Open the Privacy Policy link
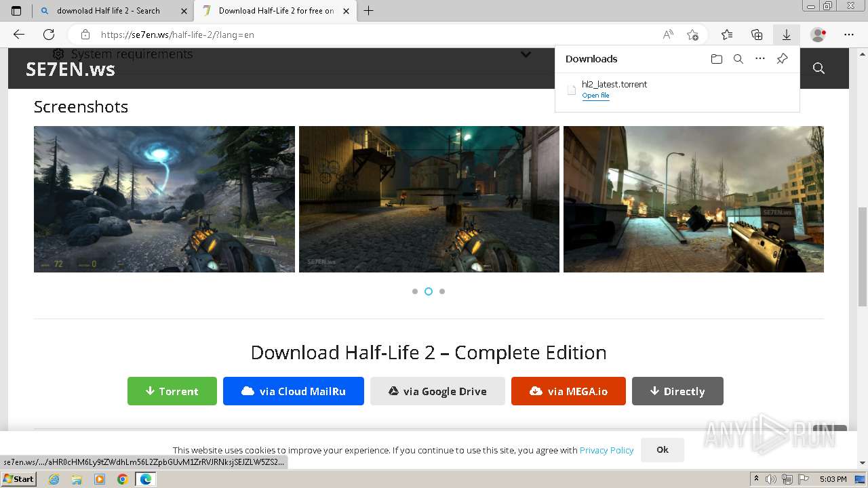The image size is (868, 488). pyautogui.click(x=606, y=450)
